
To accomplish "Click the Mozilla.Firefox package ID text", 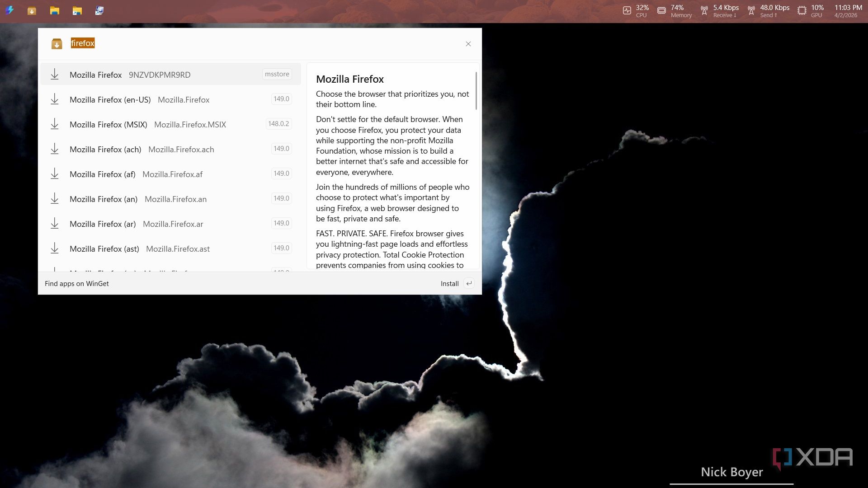I will (x=184, y=100).
